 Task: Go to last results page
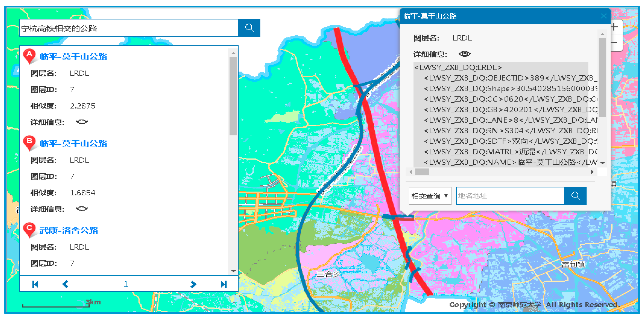tap(224, 284)
